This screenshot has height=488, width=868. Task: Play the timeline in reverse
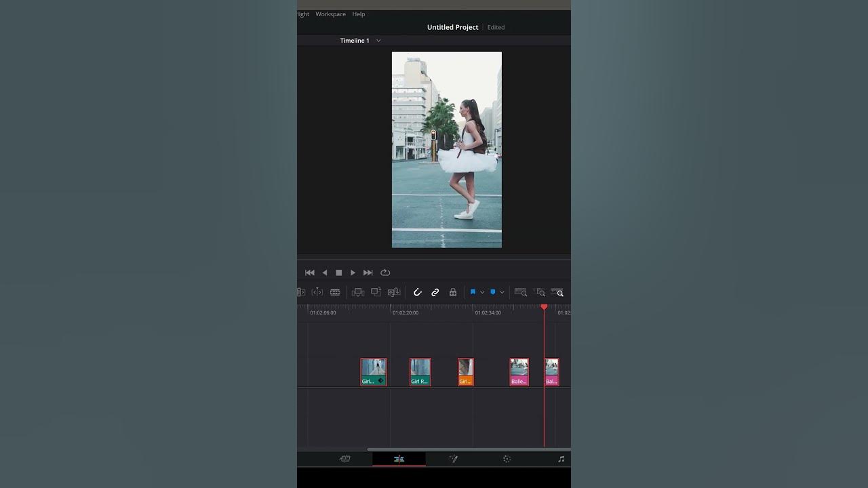tap(324, 272)
